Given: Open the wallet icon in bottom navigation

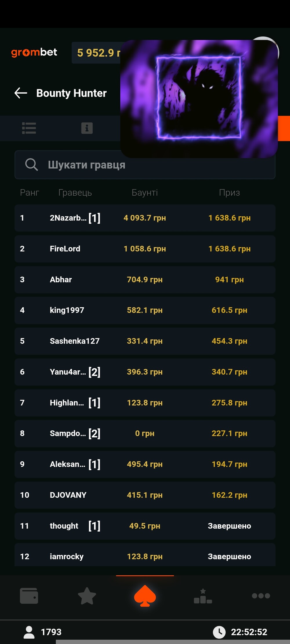Looking at the screenshot, I should pyautogui.click(x=29, y=596).
